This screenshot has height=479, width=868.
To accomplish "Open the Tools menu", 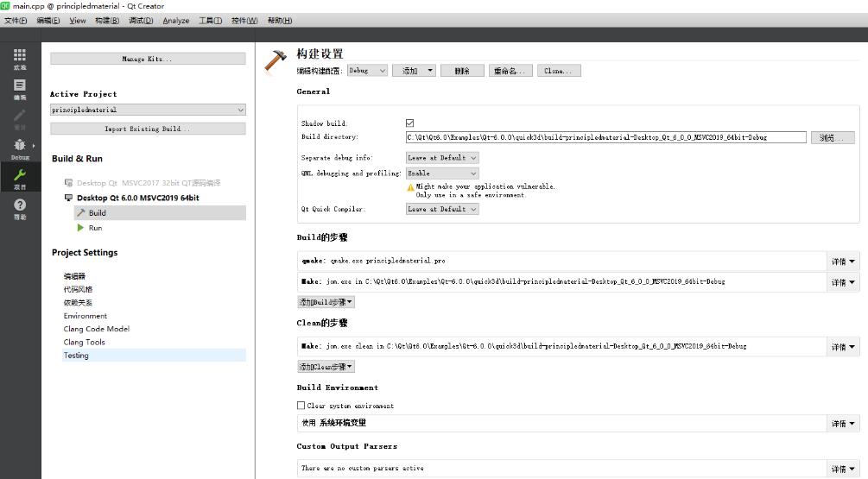I will (211, 21).
